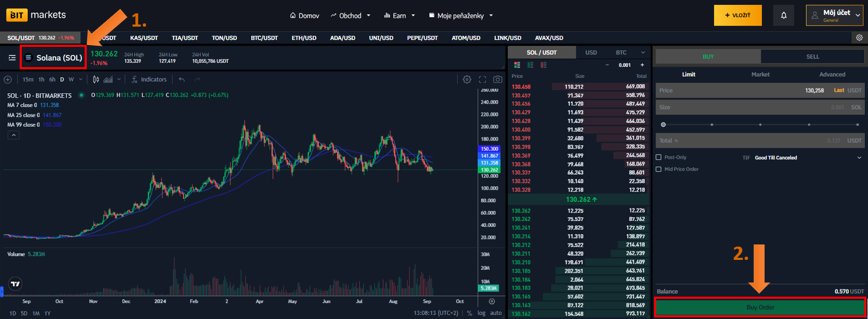Enable the Post-Only checkbox
Viewport: 868px width, 319px height.
[659, 158]
